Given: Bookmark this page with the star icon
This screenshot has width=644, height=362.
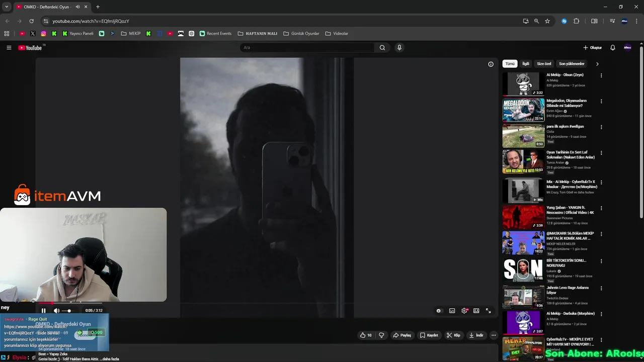Looking at the screenshot, I should (547, 21).
